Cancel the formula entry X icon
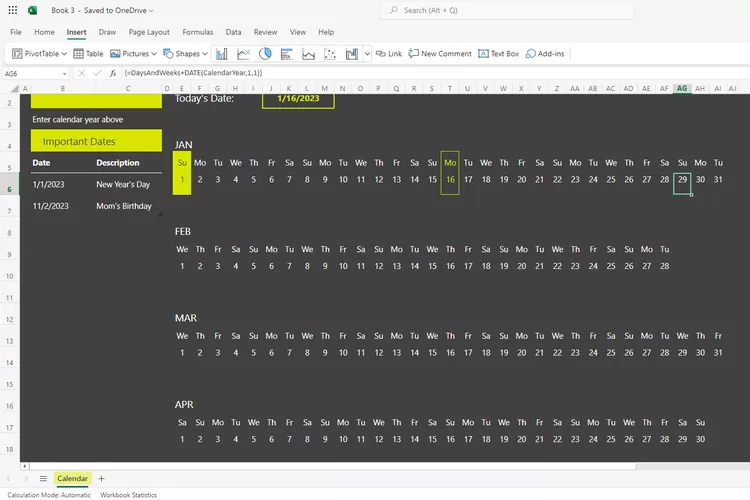 pyautogui.click(x=81, y=73)
